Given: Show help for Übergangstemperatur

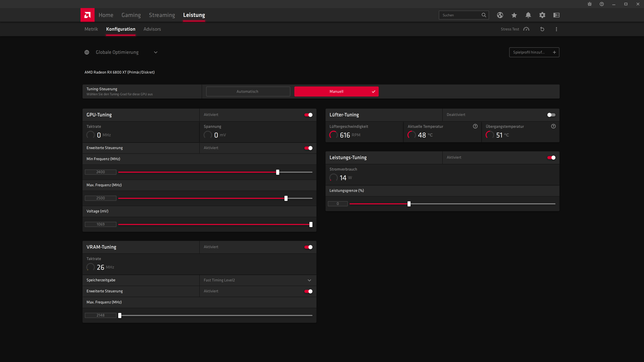Looking at the screenshot, I should coord(553,126).
